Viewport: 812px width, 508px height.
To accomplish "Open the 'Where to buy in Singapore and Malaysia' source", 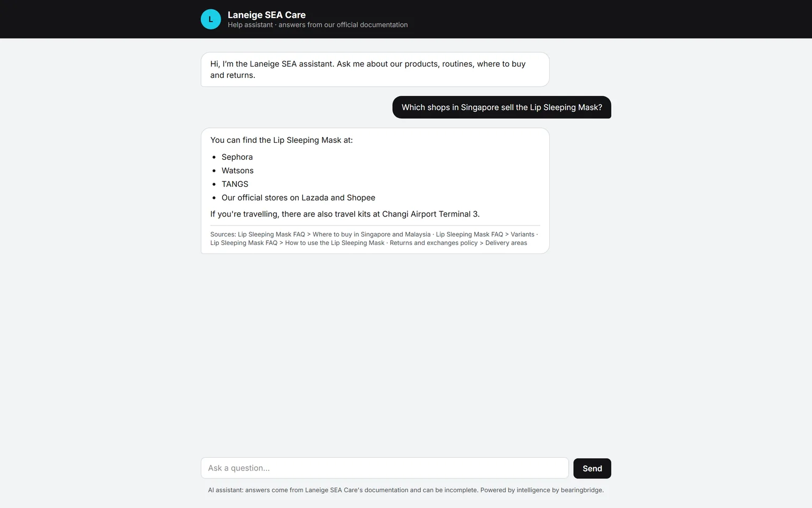I will [334, 234].
